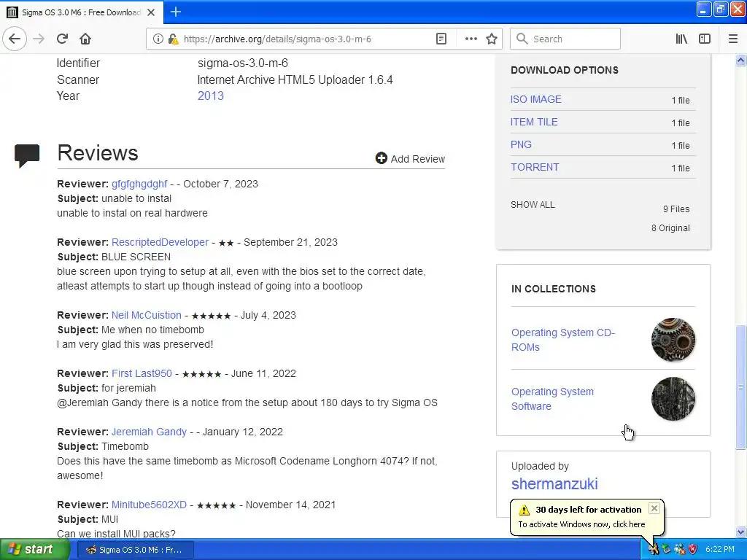Image resolution: width=747 pixels, height=560 pixels.
Task: Download the ISO IMAGE option
Action: (536, 99)
